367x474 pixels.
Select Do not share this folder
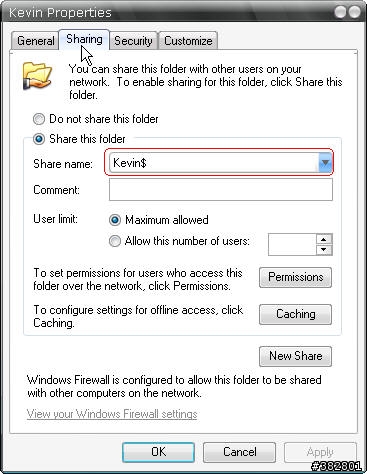(x=39, y=119)
